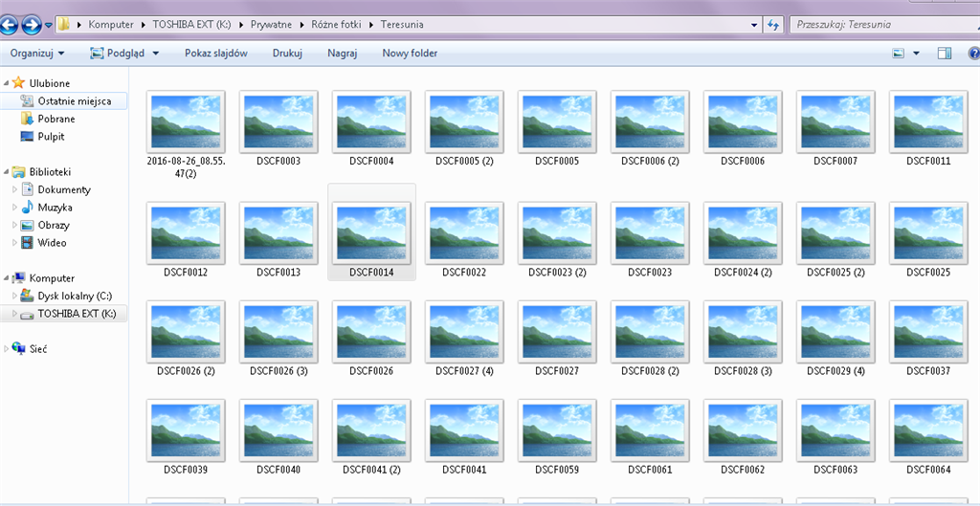This screenshot has height=506, width=980.
Task: Expand the Obrazy library arrow
Action: tap(15, 225)
